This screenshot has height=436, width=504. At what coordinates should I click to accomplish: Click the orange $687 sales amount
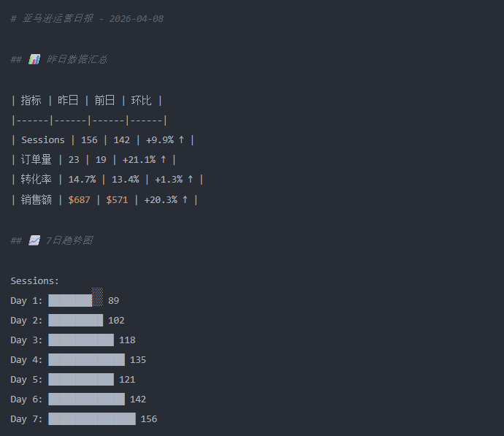(79, 199)
